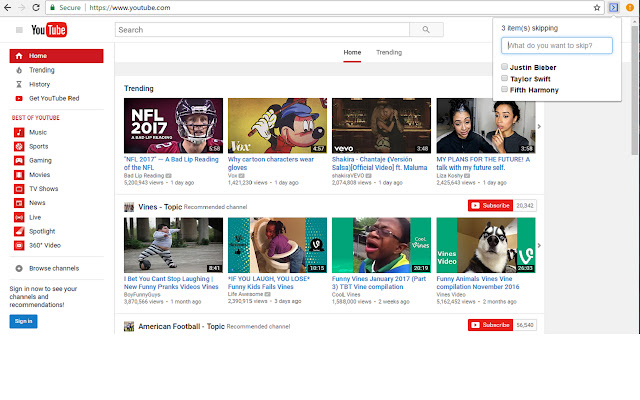Open "NFL 2017" A Bad Lip Reading title

click(x=171, y=163)
